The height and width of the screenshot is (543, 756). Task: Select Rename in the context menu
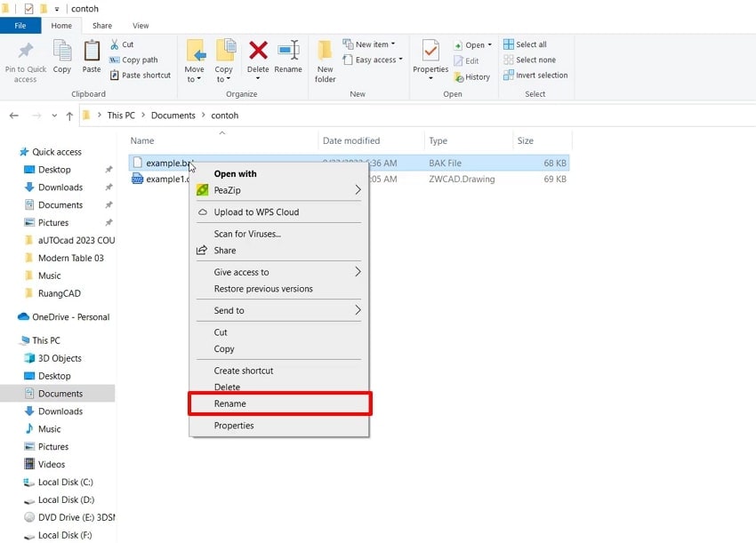coord(229,403)
